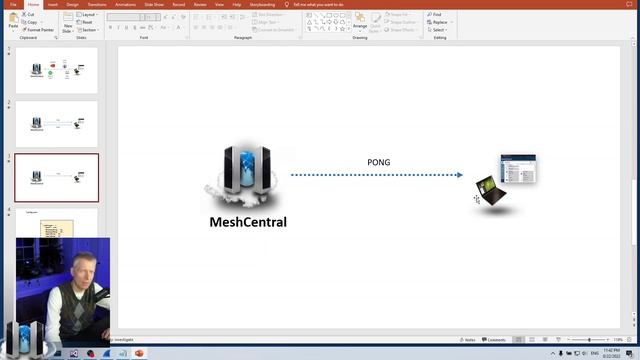Select the MeshCentral server image
The image size is (640, 360).
[246, 176]
